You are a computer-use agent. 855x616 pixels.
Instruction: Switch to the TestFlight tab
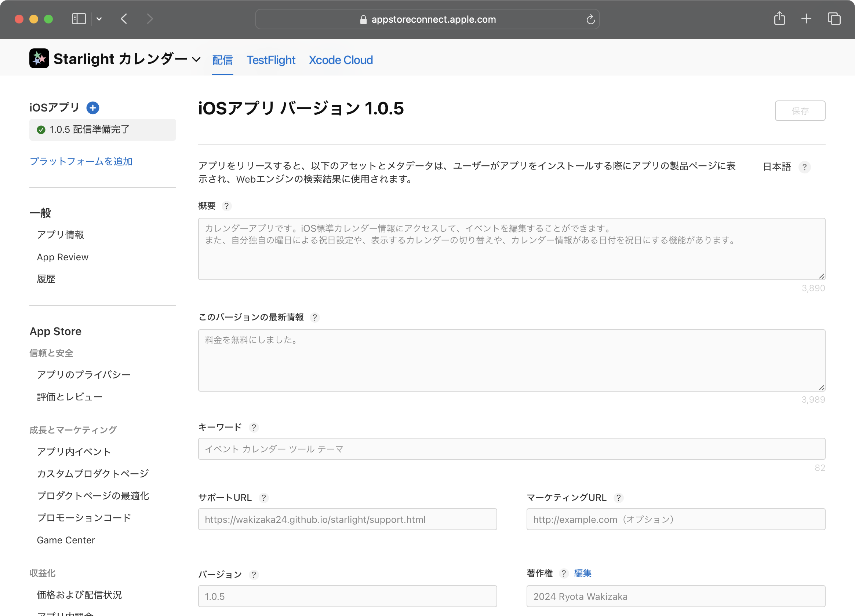pyautogui.click(x=271, y=60)
